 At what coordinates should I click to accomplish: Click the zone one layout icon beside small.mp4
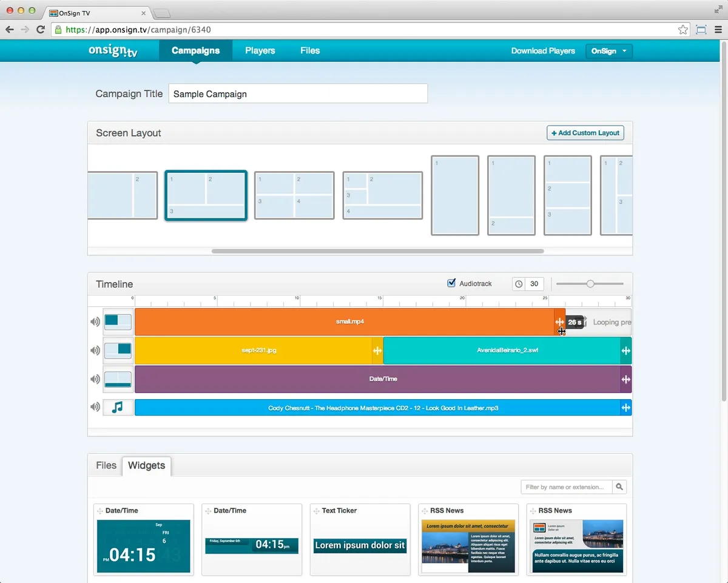pos(118,322)
